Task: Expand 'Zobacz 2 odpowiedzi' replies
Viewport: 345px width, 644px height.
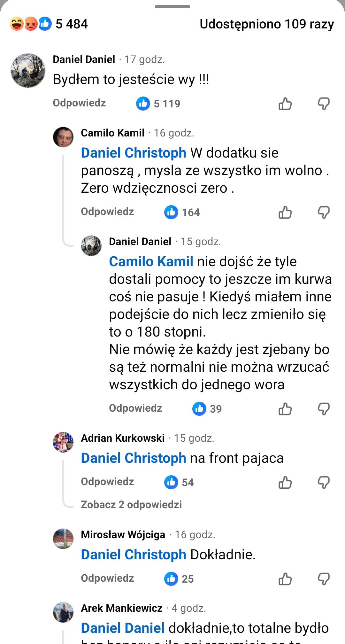Action: [x=131, y=505]
